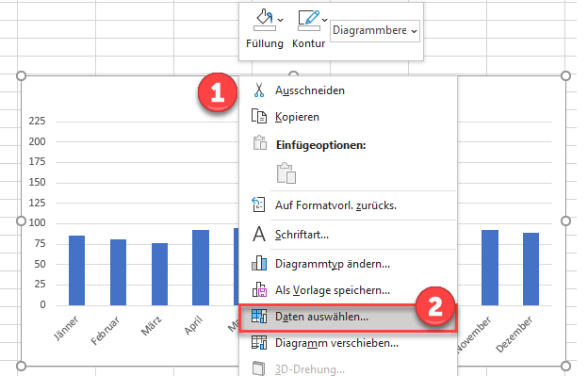The image size is (588, 376).
Task: Click the chart's top-right resize handle
Action: point(565,75)
